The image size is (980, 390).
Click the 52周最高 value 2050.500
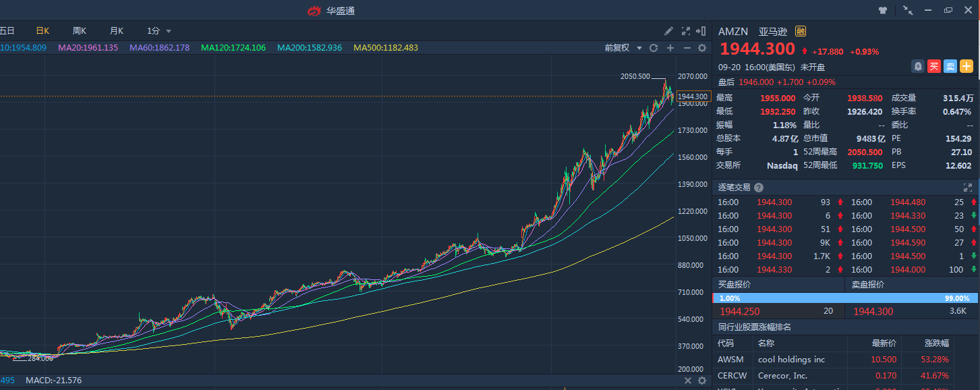click(x=865, y=152)
